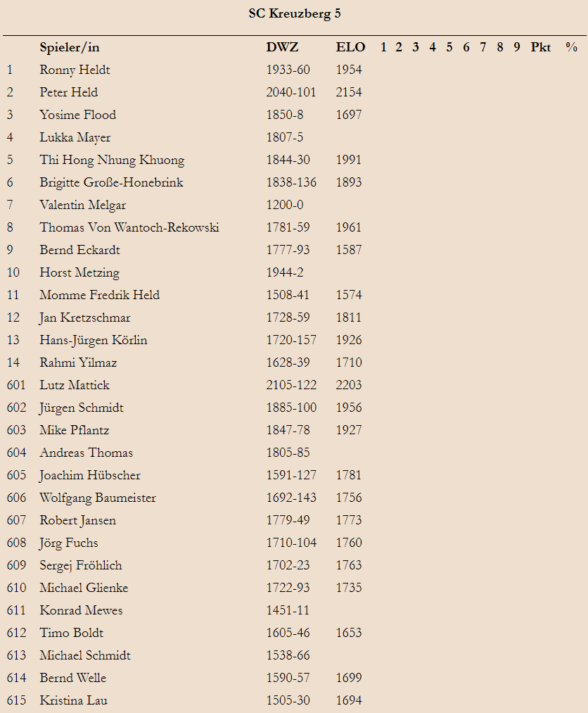The height and width of the screenshot is (713, 588).
Task: Select player Ronny Heldt
Action: [x=75, y=70]
